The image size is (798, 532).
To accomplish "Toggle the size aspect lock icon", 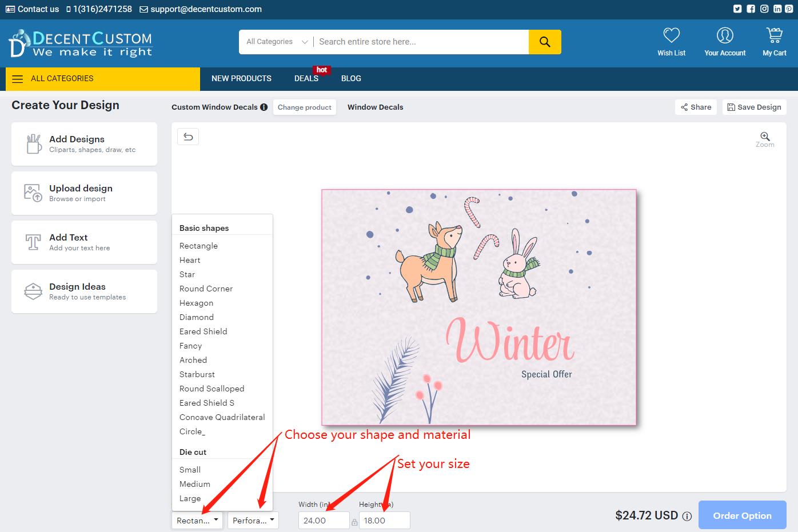I will pyautogui.click(x=354, y=522).
